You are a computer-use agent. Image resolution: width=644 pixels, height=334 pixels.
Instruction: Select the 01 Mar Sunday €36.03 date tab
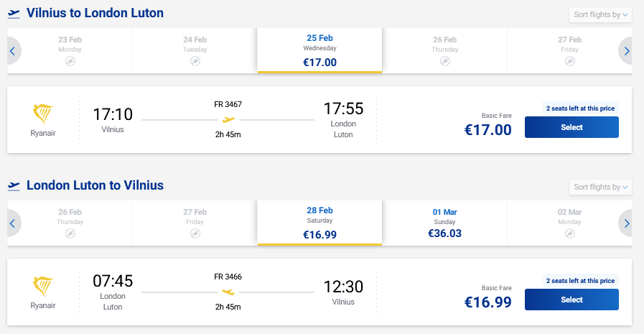445,223
